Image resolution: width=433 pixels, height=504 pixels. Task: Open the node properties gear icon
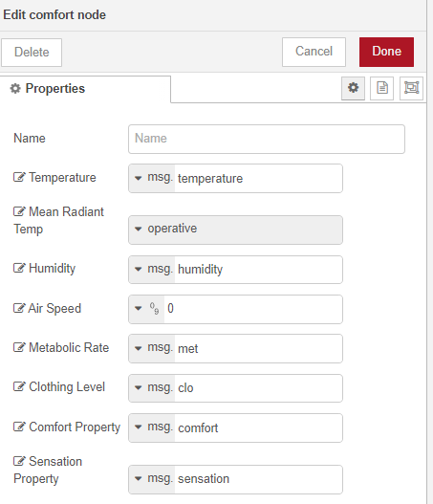pos(353,88)
